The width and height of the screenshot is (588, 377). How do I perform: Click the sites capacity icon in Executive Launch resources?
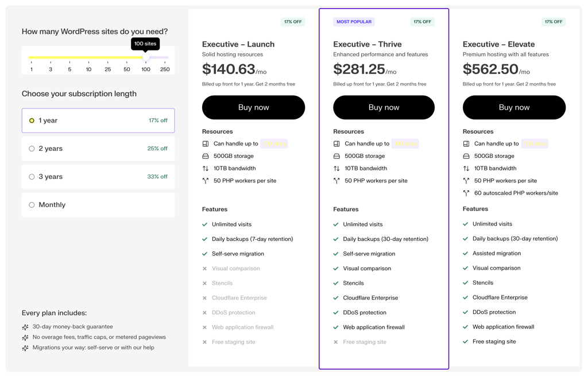tap(204, 143)
